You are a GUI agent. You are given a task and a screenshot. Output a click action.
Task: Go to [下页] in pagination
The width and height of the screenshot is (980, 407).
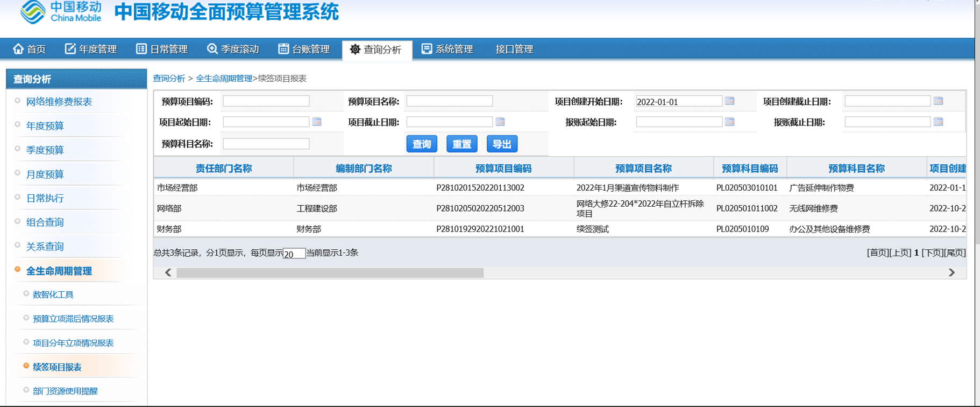pos(933,253)
